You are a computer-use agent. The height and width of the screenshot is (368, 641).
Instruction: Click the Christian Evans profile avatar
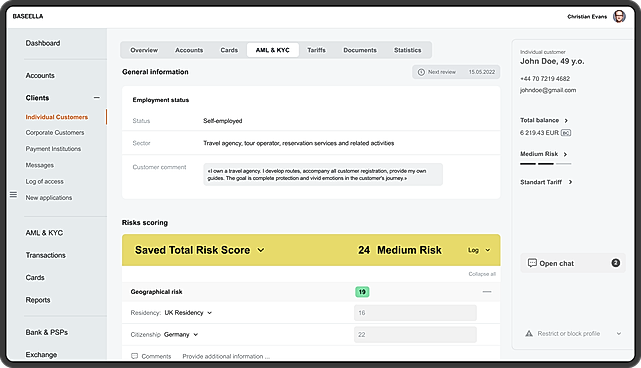point(619,16)
